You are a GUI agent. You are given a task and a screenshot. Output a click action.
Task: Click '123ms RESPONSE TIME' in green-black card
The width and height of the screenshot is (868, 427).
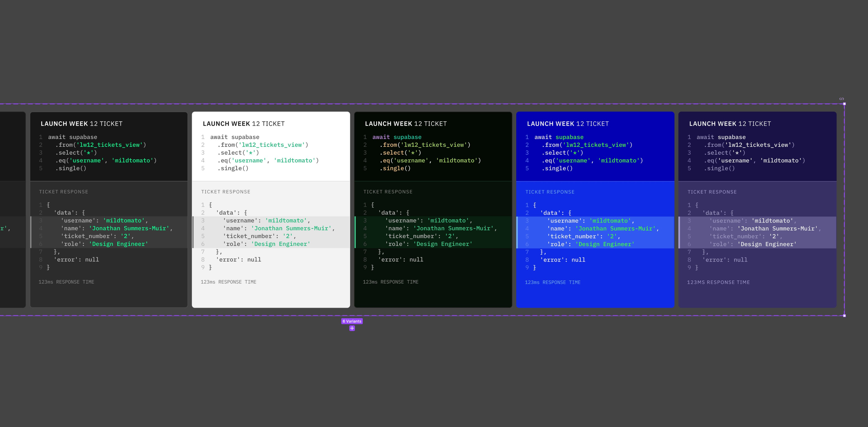click(x=391, y=282)
